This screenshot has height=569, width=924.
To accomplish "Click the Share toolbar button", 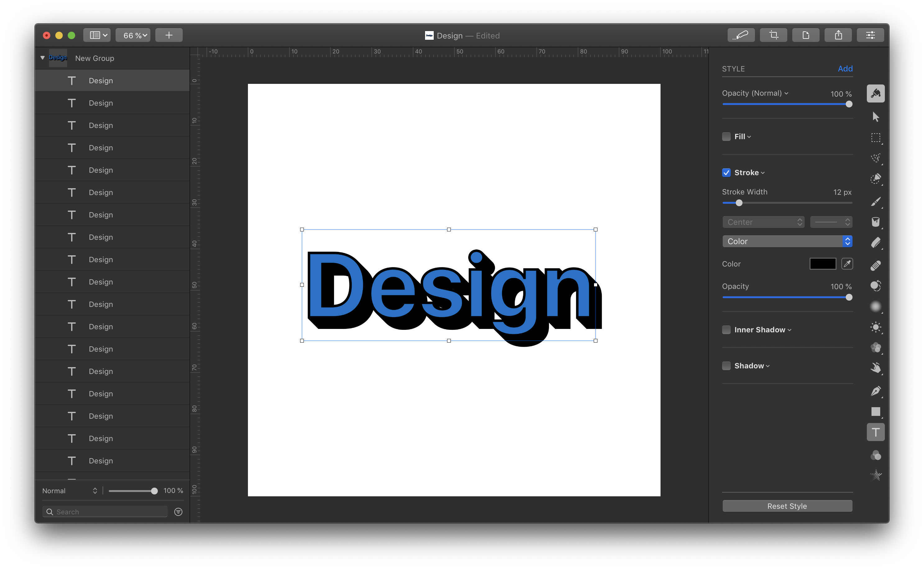I will pyautogui.click(x=838, y=35).
